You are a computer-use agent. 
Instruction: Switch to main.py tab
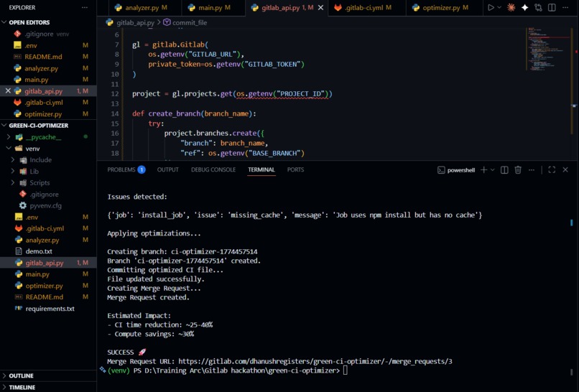tap(209, 7)
